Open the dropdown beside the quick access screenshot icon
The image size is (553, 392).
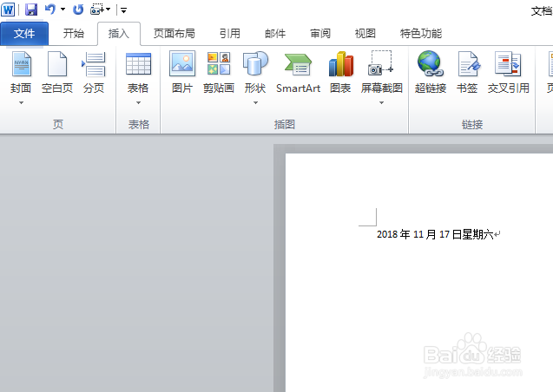pos(108,10)
